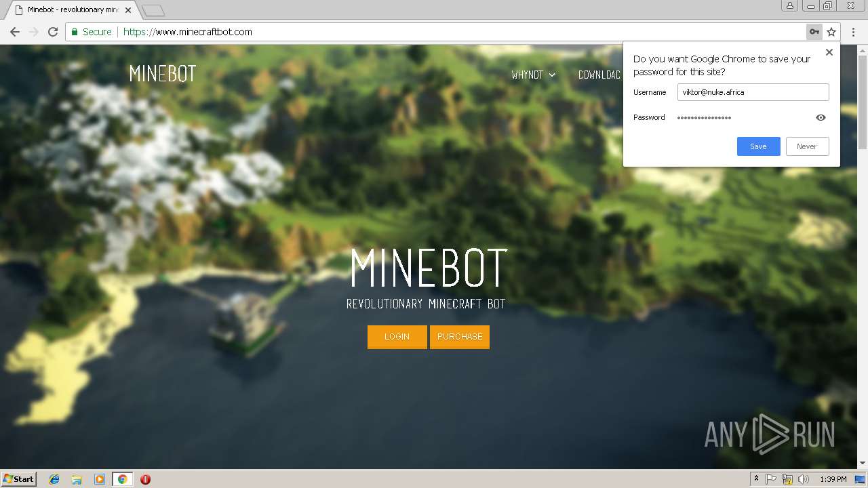Show password with the eye icon
This screenshot has height=488, width=868.
click(x=821, y=117)
